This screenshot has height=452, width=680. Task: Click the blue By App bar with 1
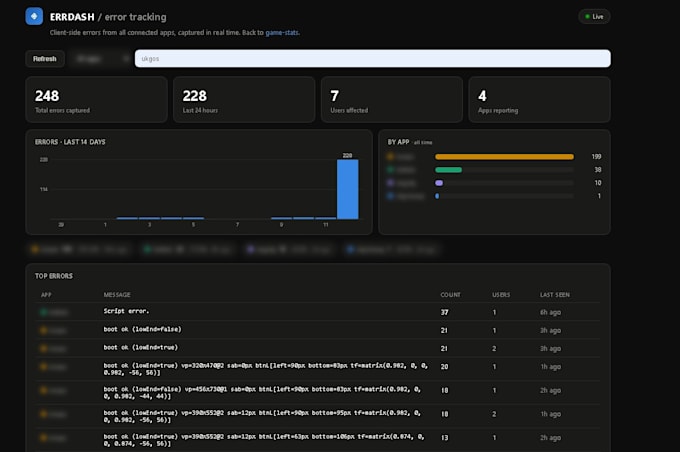click(x=437, y=196)
